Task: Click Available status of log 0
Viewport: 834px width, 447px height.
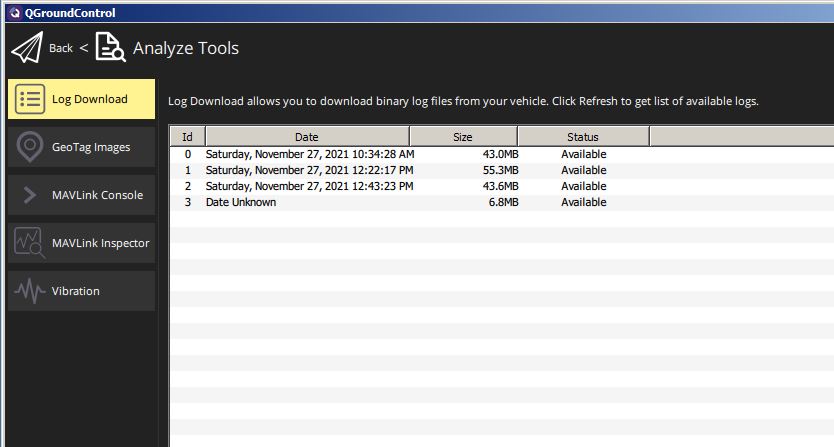Action: pos(583,154)
